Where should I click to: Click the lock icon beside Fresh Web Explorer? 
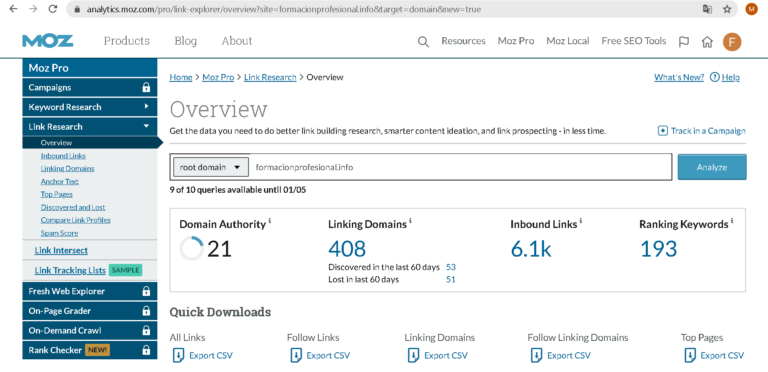(146, 291)
